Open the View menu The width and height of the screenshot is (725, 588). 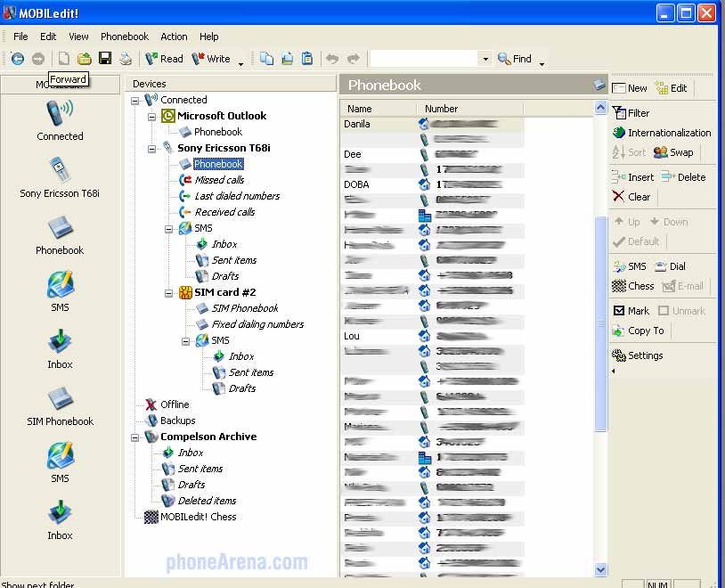click(78, 37)
